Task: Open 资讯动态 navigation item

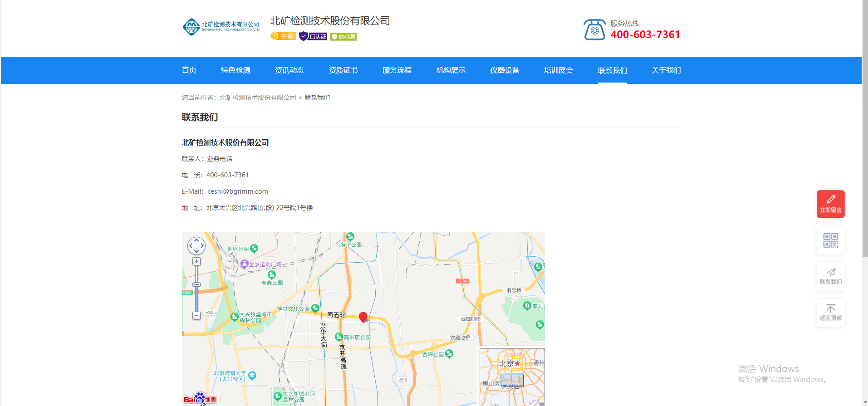Action: [289, 70]
